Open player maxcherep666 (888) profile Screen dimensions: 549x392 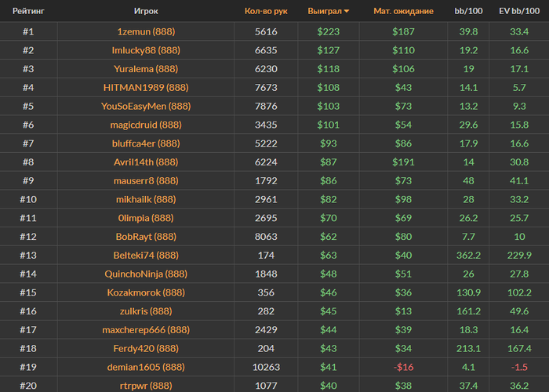pyautogui.click(x=146, y=330)
